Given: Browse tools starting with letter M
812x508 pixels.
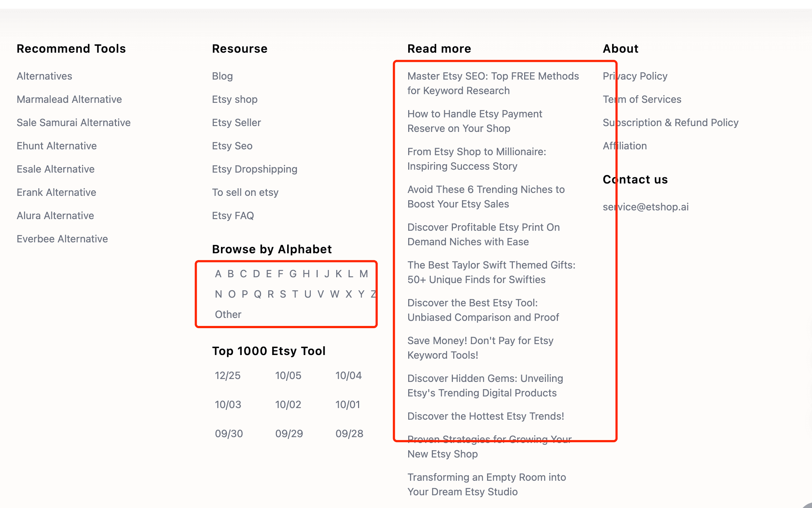Looking at the screenshot, I should tap(364, 274).
